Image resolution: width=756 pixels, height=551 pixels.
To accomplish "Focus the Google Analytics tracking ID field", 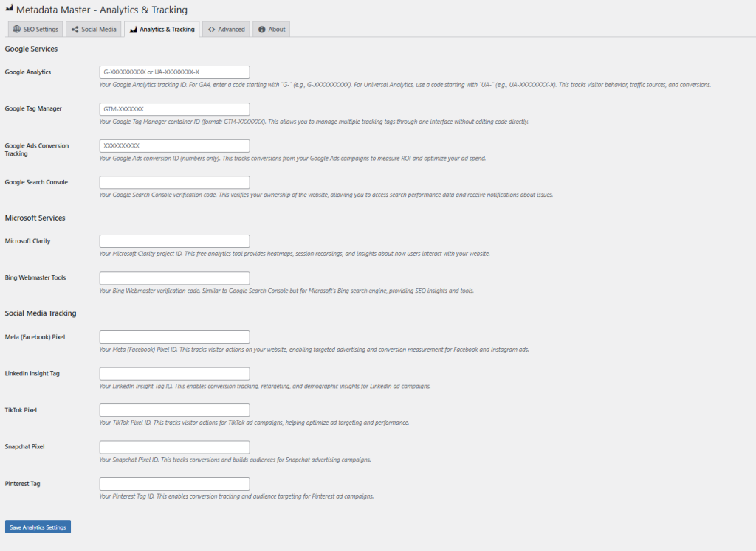I will (174, 72).
